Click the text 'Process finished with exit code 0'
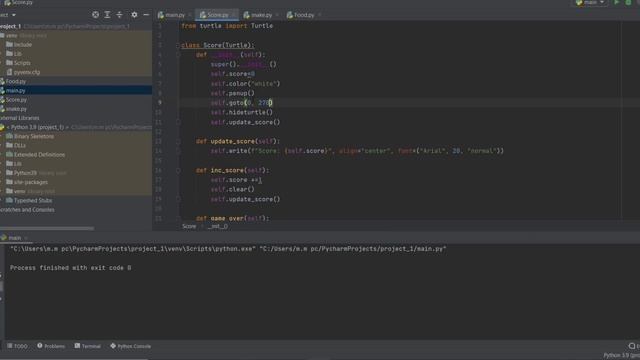 pyautogui.click(x=71, y=268)
